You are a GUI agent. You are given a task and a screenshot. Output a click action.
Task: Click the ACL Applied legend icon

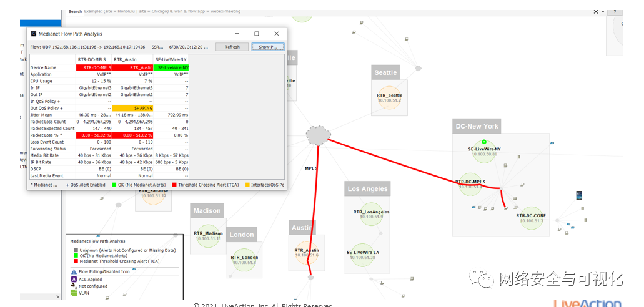(x=74, y=279)
